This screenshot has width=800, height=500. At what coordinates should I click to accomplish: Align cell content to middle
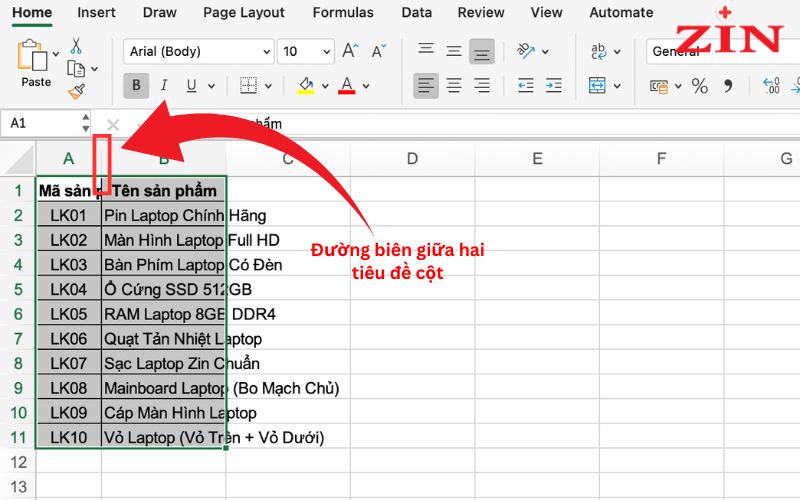pyautogui.click(x=454, y=51)
